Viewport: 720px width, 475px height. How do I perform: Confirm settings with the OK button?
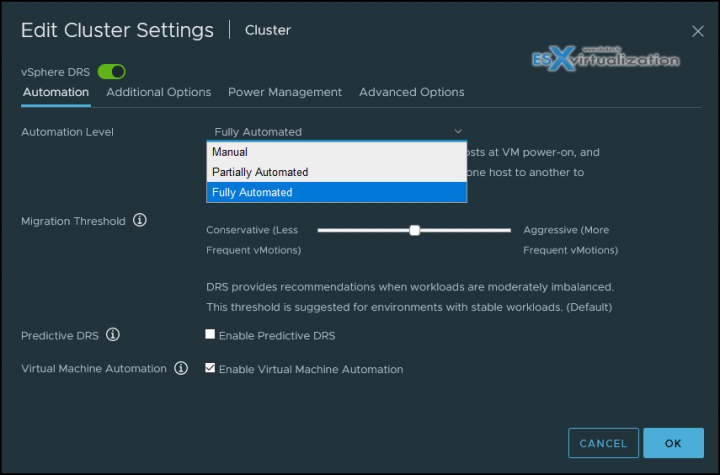coord(673,443)
